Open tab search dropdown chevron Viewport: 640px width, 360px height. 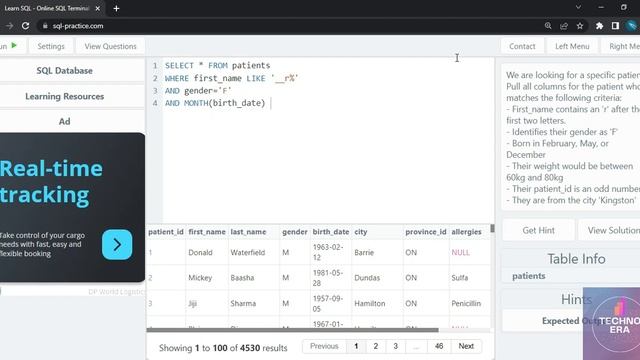tap(578, 7)
